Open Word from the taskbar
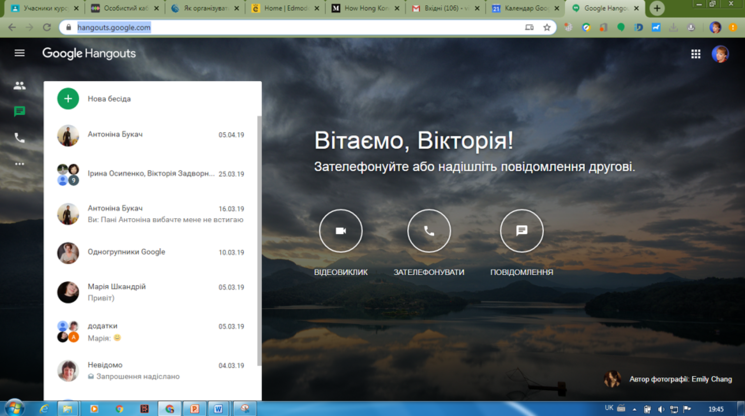Viewport: 745px width, 416px height. click(218, 408)
